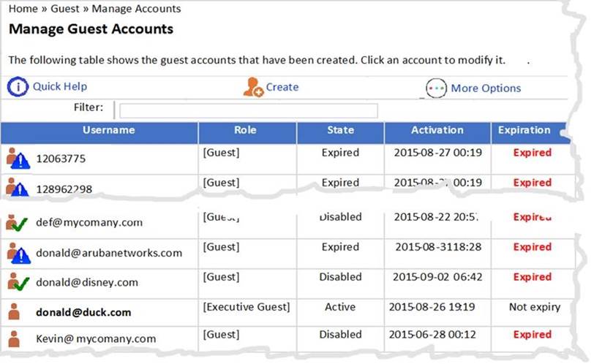
Task: Click checkmark user icon for def@mycomany.com
Action: pos(17,222)
